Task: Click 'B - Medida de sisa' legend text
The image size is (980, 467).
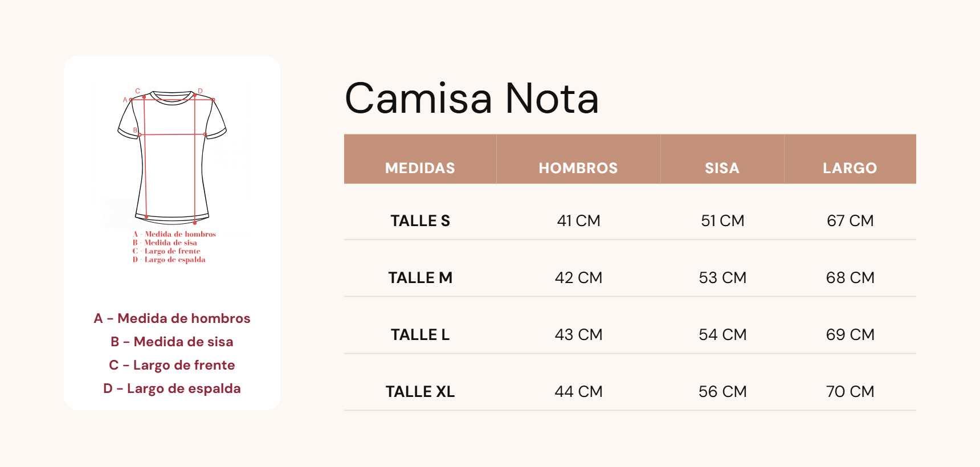Action: click(x=172, y=342)
